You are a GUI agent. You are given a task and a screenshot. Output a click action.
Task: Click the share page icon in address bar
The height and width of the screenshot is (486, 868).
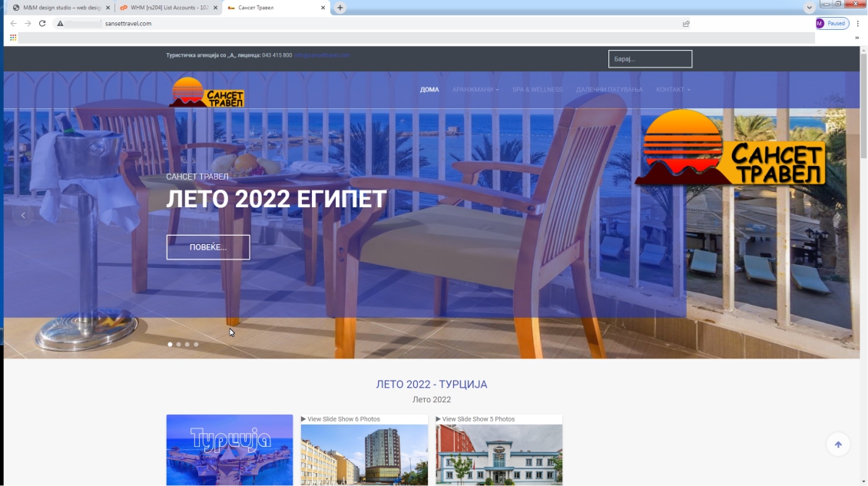coord(685,24)
